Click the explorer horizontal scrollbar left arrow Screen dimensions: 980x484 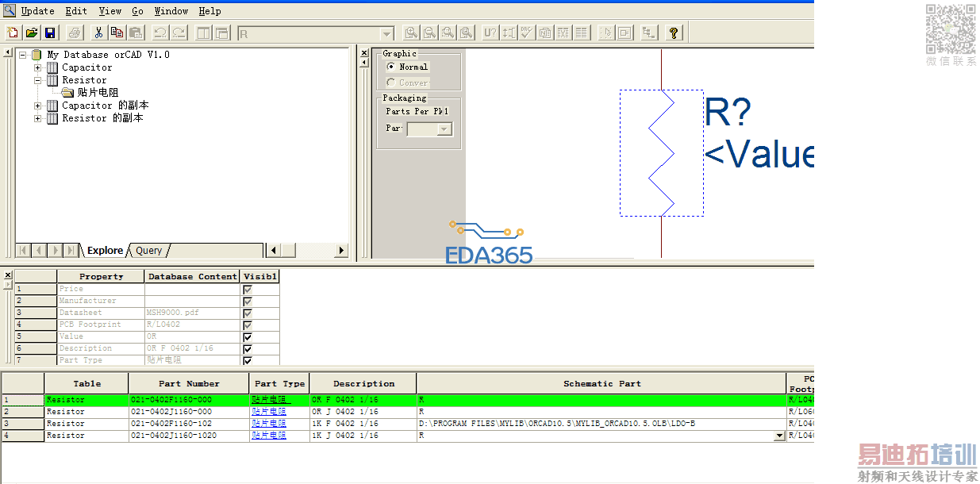coord(273,250)
